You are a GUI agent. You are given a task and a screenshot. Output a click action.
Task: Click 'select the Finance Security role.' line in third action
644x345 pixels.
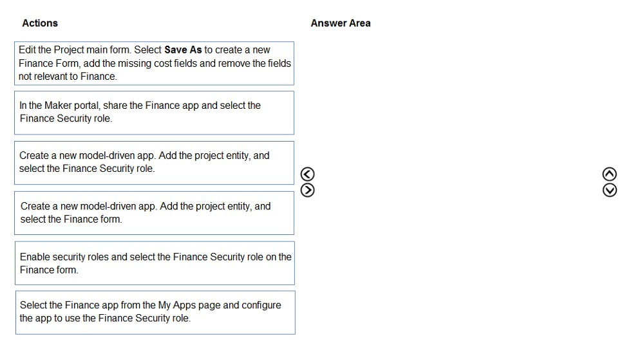click(87, 169)
